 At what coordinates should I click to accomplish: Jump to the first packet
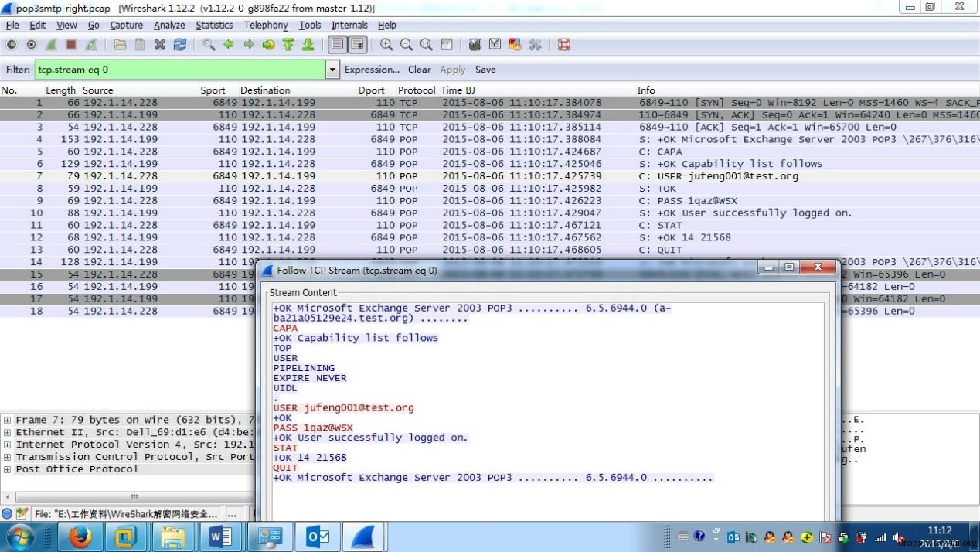288,45
